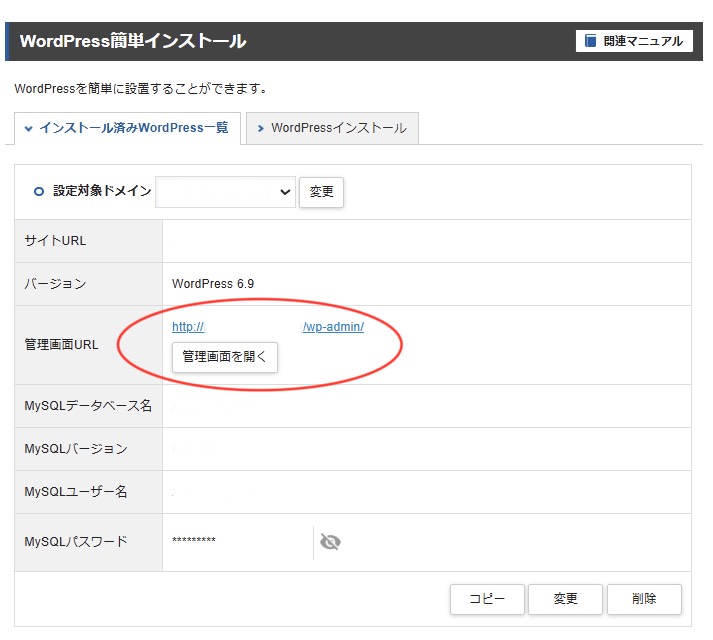713x640 pixels.
Task: Open the 設定対象ドメイン domain dropdown
Action: pos(225,192)
